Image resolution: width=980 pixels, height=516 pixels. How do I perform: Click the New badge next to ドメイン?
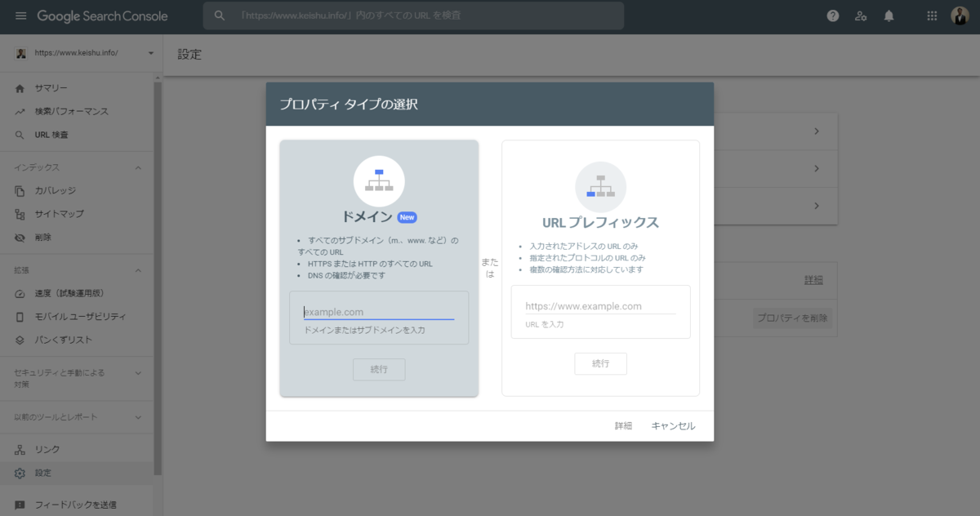tap(407, 217)
